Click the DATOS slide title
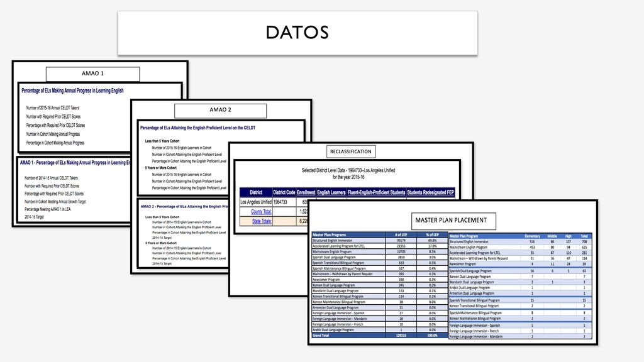The width and height of the screenshot is (644, 362). point(297,33)
